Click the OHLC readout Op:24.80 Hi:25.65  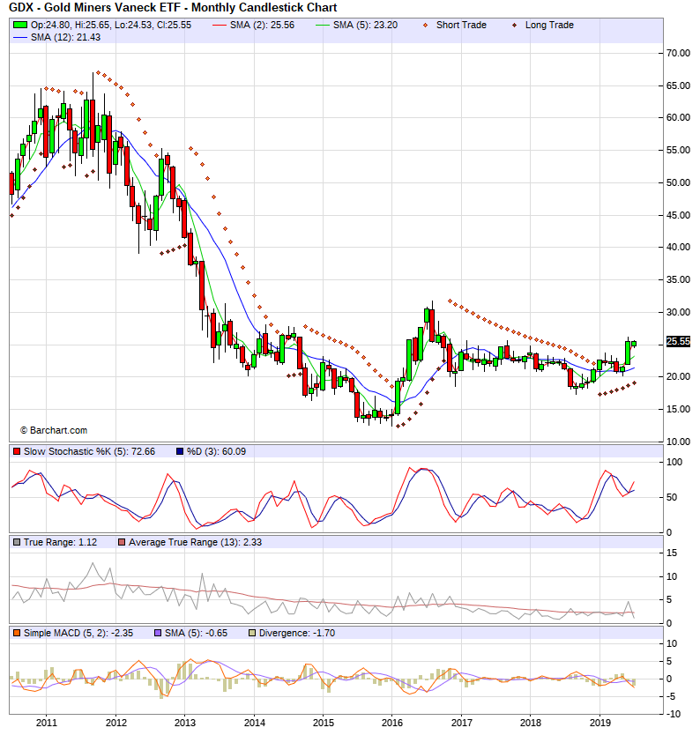click(x=111, y=25)
